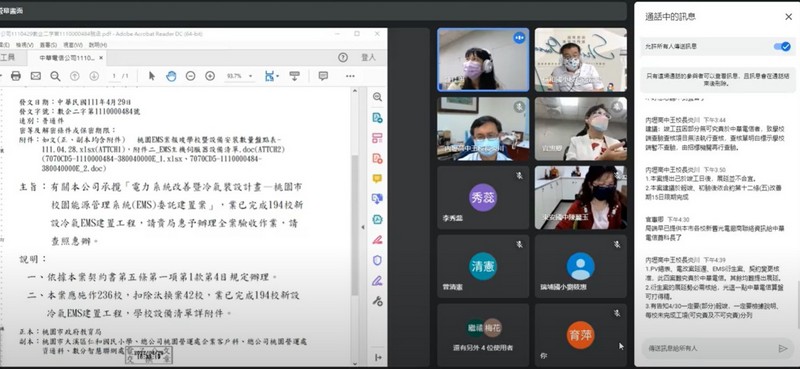Open the comment bubble tool
The image size is (800, 369).
click(x=323, y=76)
